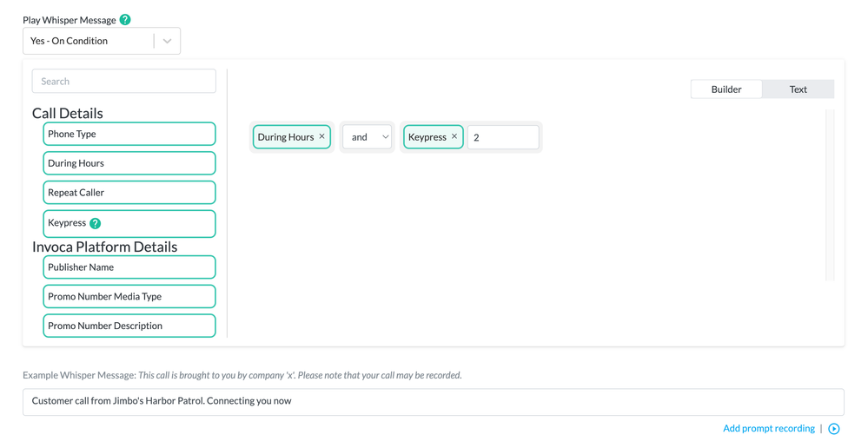The height and width of the screenshot is (448, 868).
Task: Remove the Keypress condition chip
Action: (x=454, y=136)
